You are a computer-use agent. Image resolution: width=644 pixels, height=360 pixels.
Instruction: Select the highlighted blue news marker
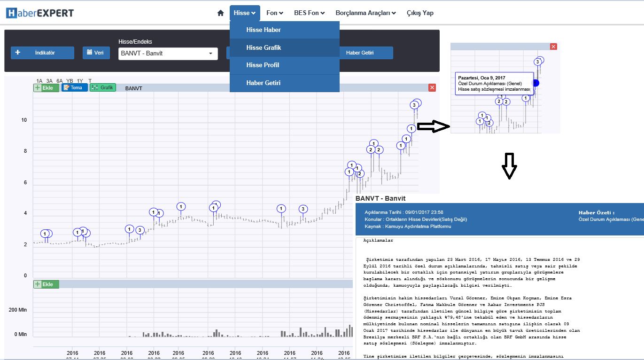[536, 83]
